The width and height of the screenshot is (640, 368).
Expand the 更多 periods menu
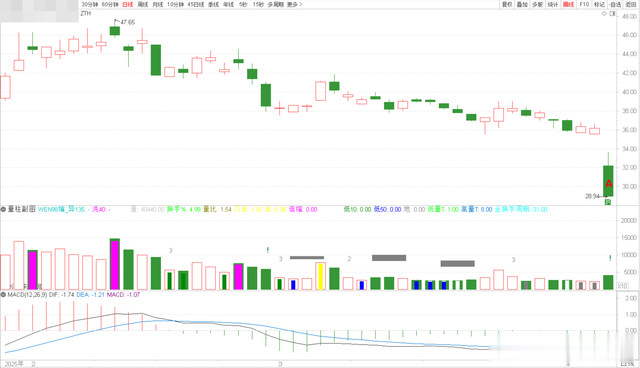[x=294, y=4]
